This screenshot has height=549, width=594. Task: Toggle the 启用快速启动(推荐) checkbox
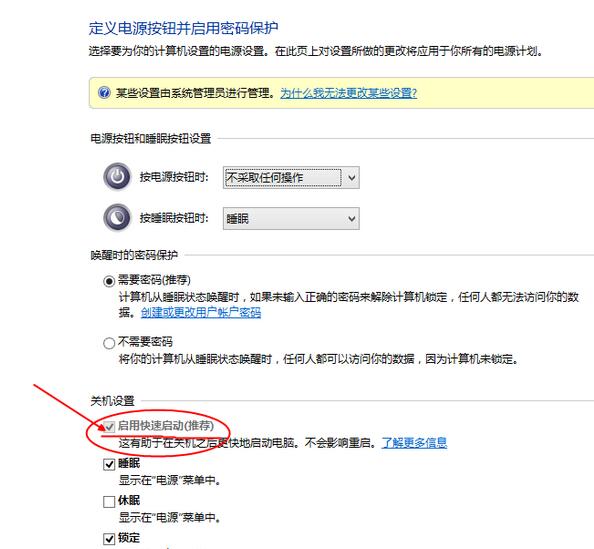(109, 427)
